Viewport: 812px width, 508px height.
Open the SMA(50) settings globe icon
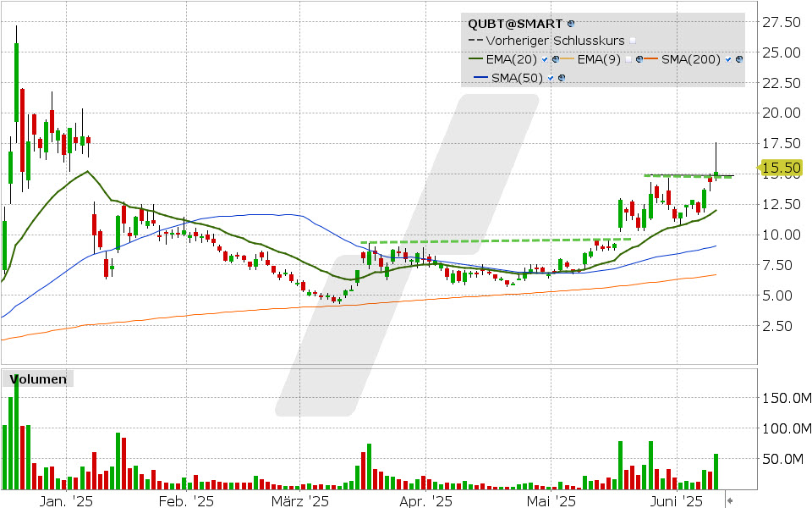[562, 78]
